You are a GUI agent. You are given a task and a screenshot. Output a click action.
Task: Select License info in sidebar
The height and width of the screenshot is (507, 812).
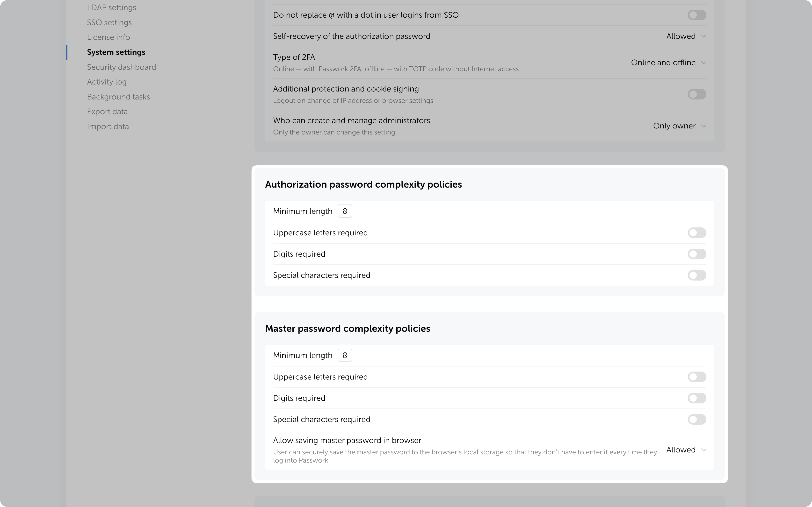point(108,37)
